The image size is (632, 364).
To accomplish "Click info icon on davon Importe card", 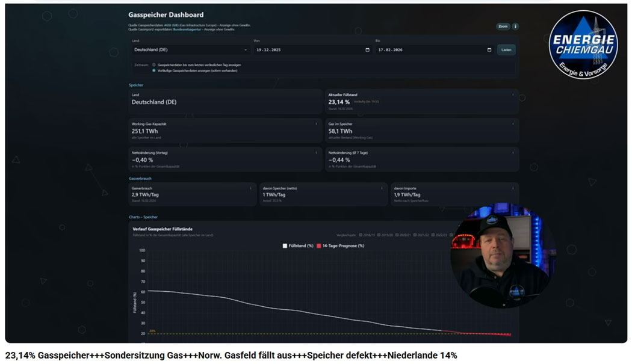I will pos(513,188).
